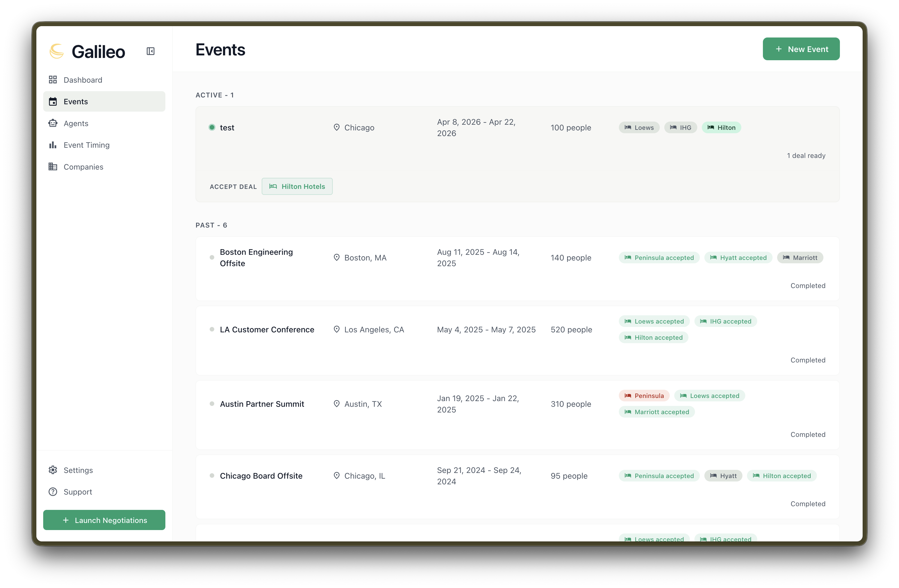Viewport: 899px width, 588px height.
Task: Click Marriott tag on Boston event
Action: 800,258
